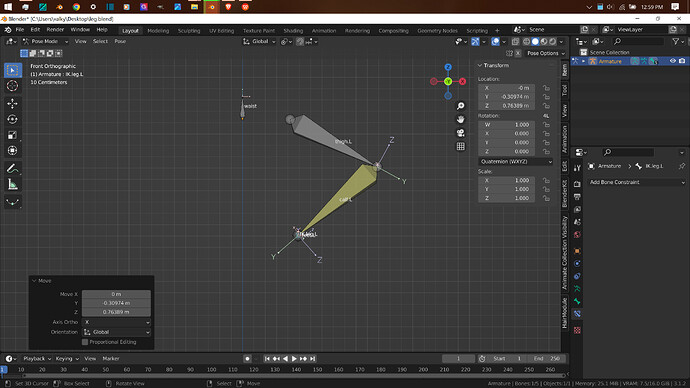
Task: Lock Scale Z with the padlock
Action: click(x=546, y=198)
